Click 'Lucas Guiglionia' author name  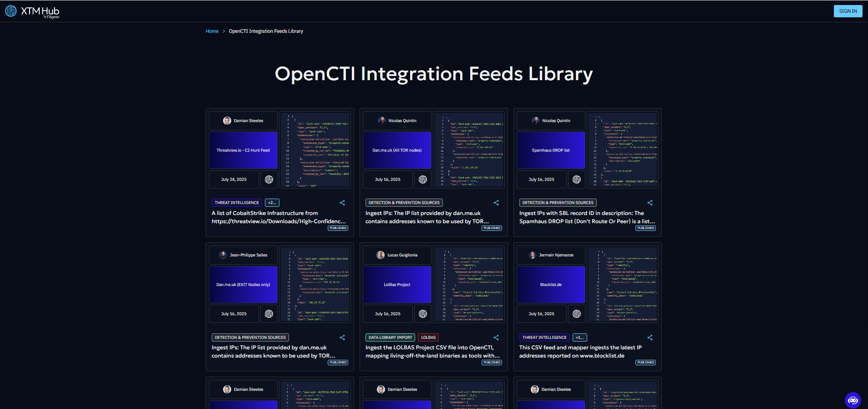(x=402, y=255)
